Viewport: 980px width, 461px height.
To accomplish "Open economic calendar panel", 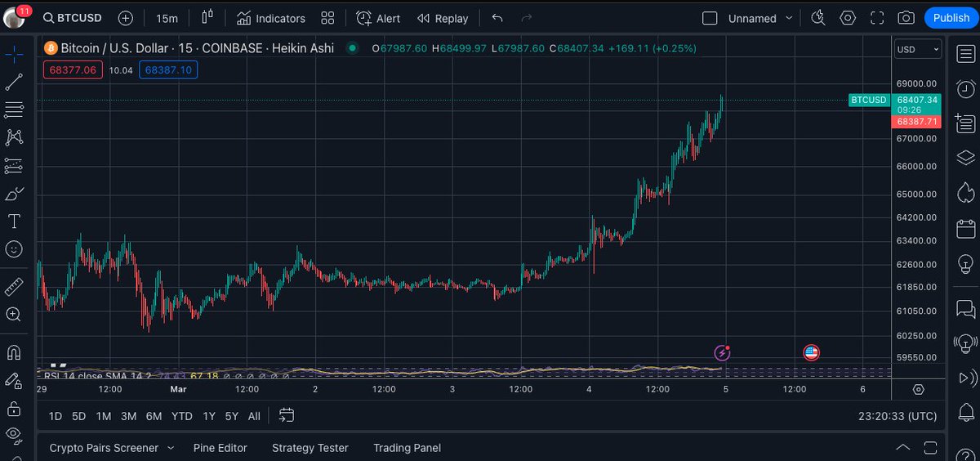I will coord(966,229).
